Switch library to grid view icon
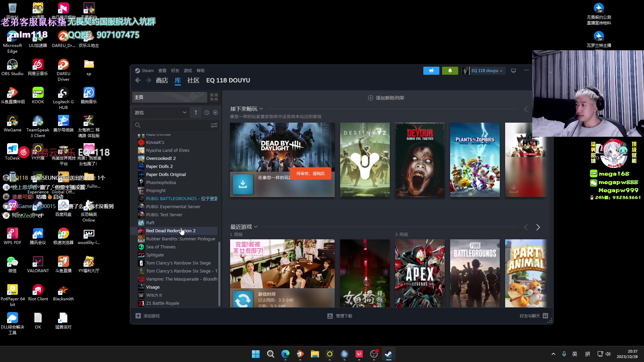The image size is (644, 362). tap(214, 97)
